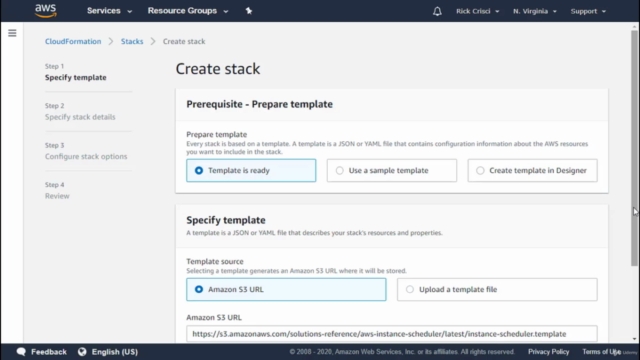Open notifications bell icon
This screenshot has height=360, width=640.
[x=437, y=11]
